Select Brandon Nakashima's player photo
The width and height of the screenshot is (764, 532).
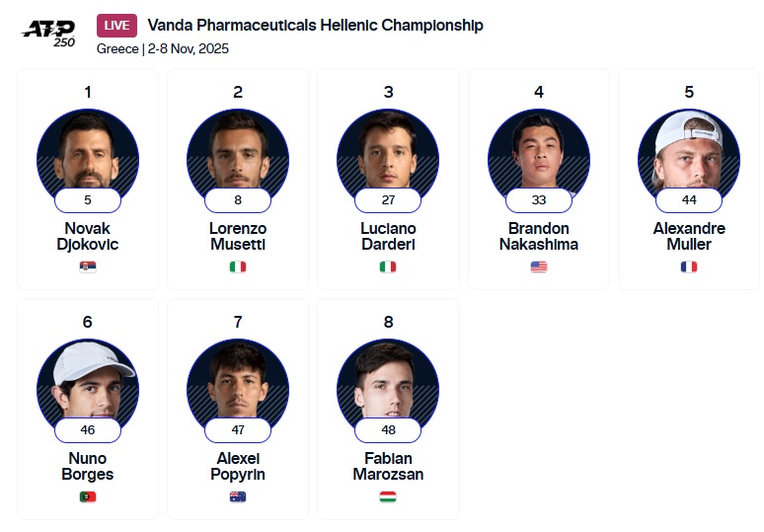coord(539,150)
